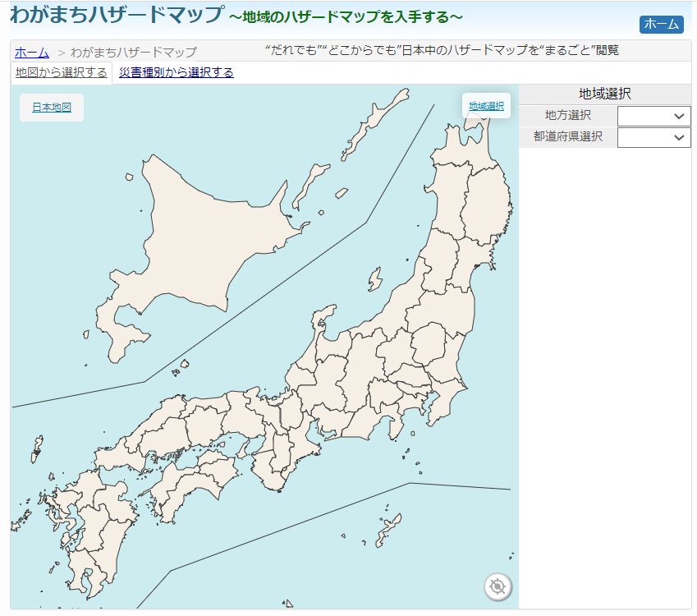Screen dimensions: 697x616
Task: Open the 地域選択 link on the map
Action: [x=486, y=106]
